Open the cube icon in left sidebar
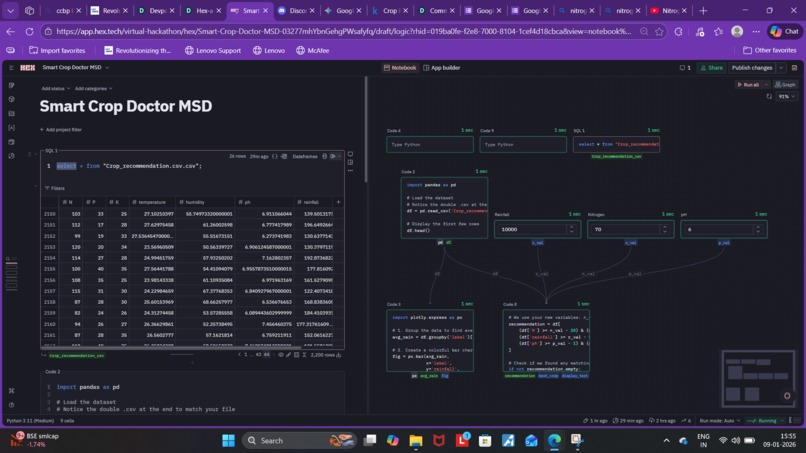 pos(11,99)
